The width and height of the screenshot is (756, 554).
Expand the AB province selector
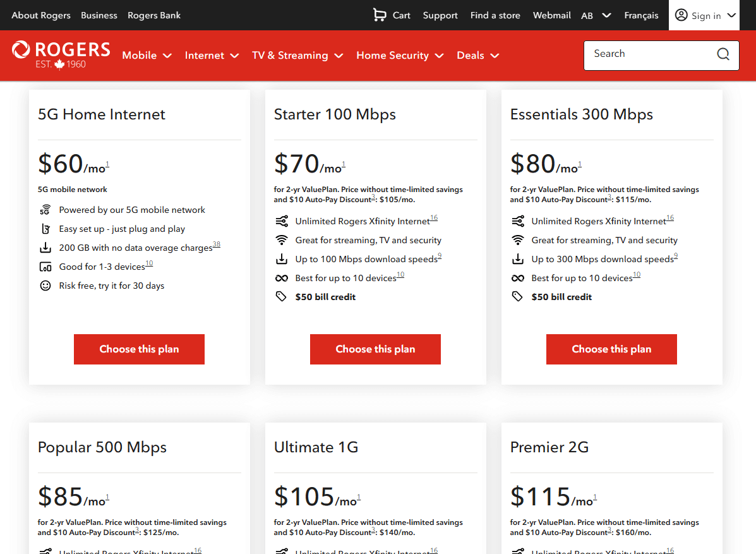point(596,16)
